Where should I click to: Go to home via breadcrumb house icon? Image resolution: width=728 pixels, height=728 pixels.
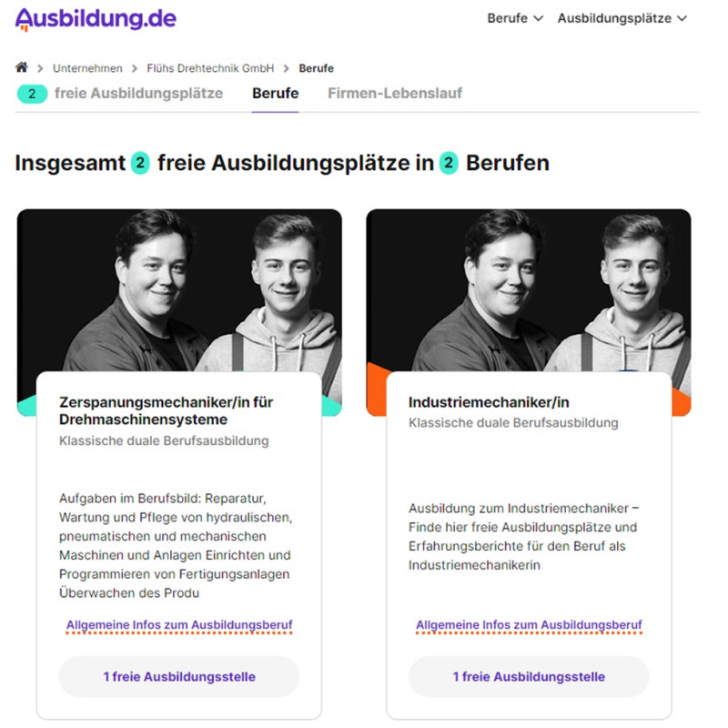21,67
